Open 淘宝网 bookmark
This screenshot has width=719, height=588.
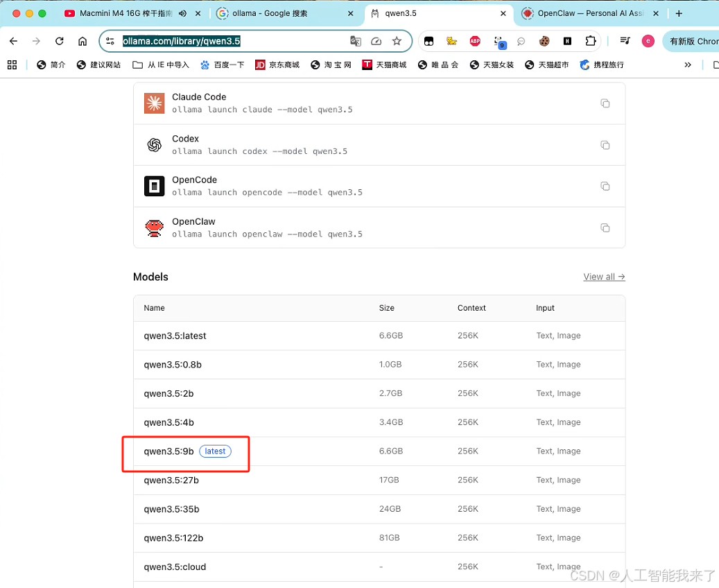[x=331, y=64]
